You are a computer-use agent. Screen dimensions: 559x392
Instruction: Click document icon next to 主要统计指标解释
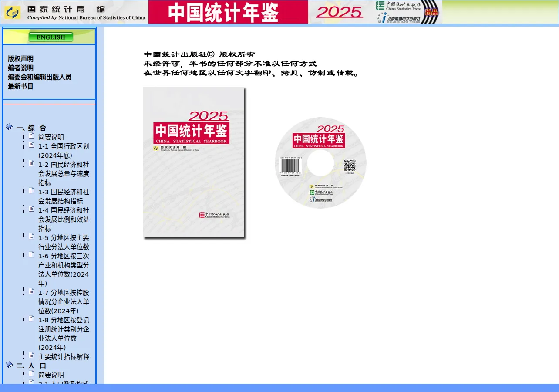(31, 355)
